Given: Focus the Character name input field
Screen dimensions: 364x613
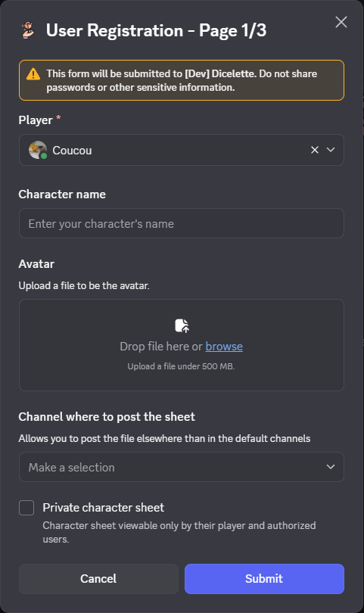Looking at the screenshot, I should [182, 223].
